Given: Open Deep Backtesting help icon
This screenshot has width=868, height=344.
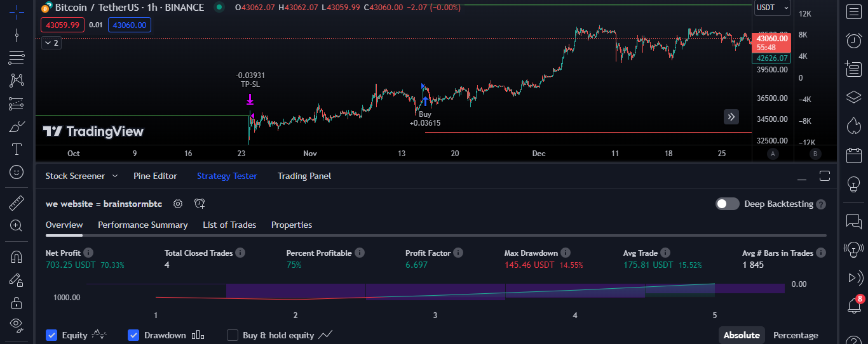Looking at the screenshot, I should (x=821, y=204).
